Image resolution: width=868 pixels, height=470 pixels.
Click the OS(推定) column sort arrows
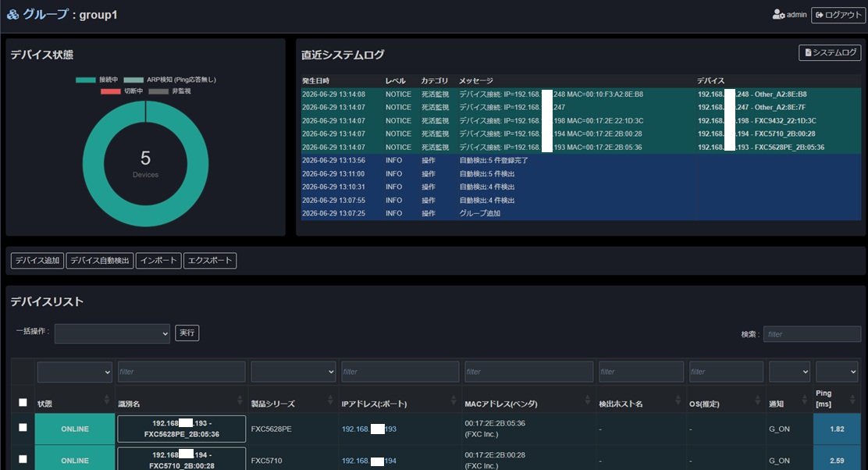(757, 400)
